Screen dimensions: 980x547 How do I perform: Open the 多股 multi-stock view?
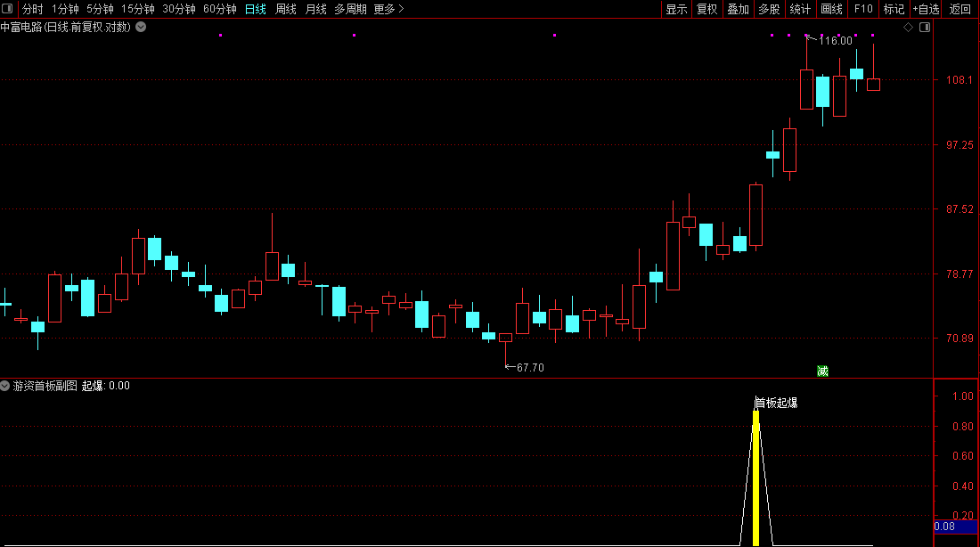tap(769, 10)
